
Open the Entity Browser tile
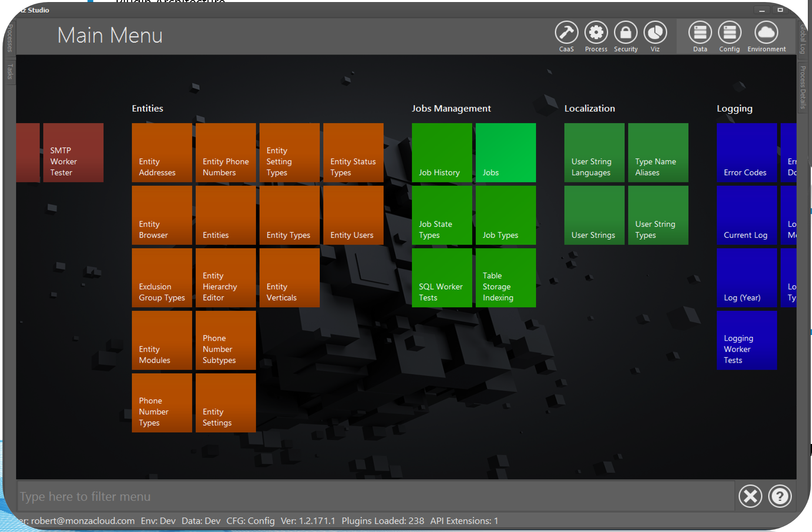[x=162, y=215]
